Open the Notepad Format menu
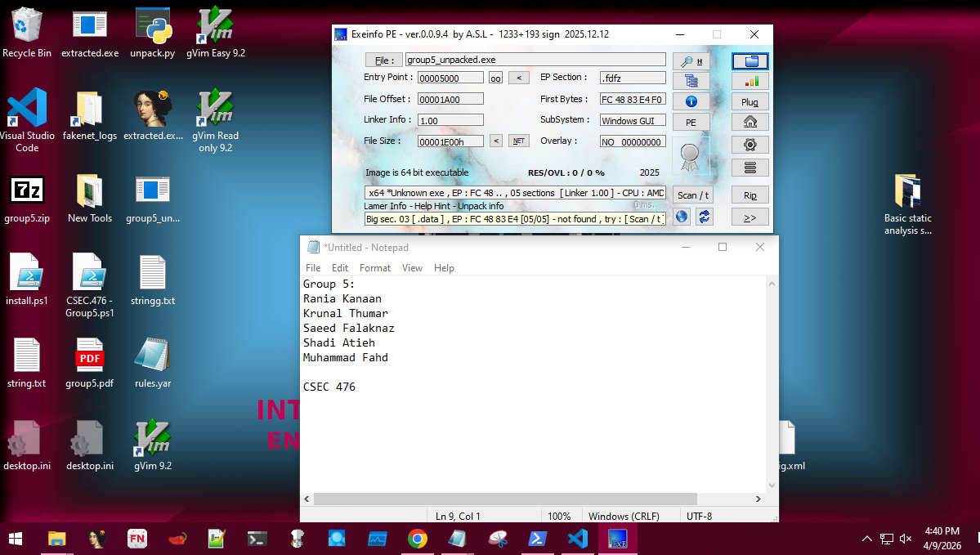 click(x=375, y=267)
